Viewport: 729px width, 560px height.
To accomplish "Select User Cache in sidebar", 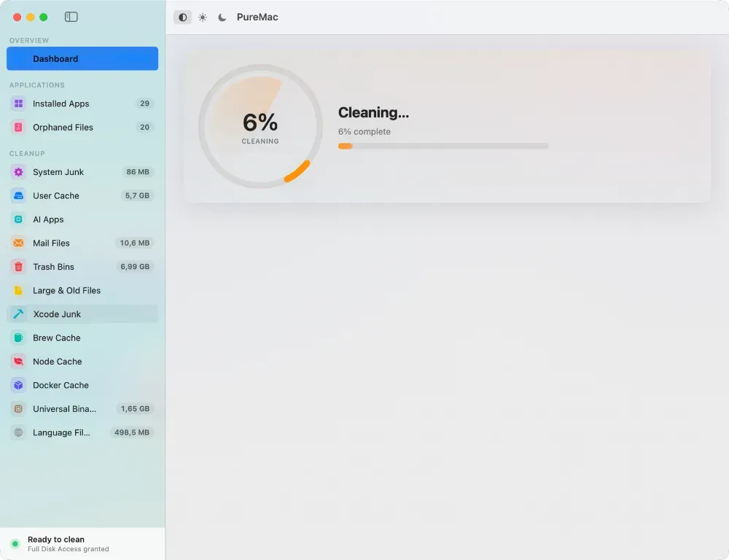I will pyautogui.click(x=82, y=196).
